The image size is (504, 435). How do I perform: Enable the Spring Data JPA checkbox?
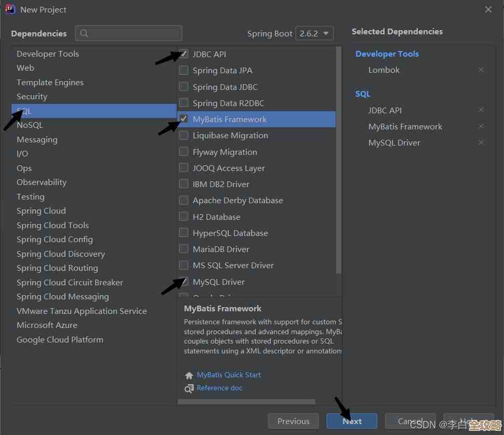coord(184,70)
